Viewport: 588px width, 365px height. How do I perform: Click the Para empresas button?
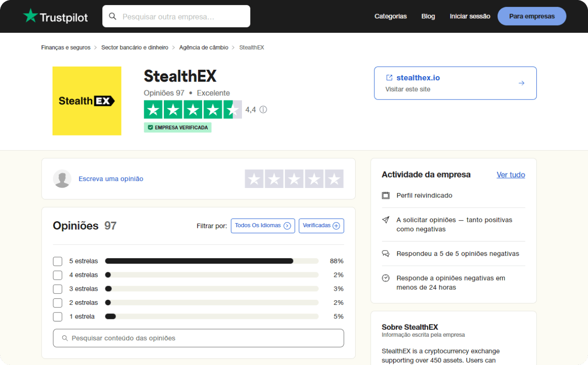tap(532, 16)
